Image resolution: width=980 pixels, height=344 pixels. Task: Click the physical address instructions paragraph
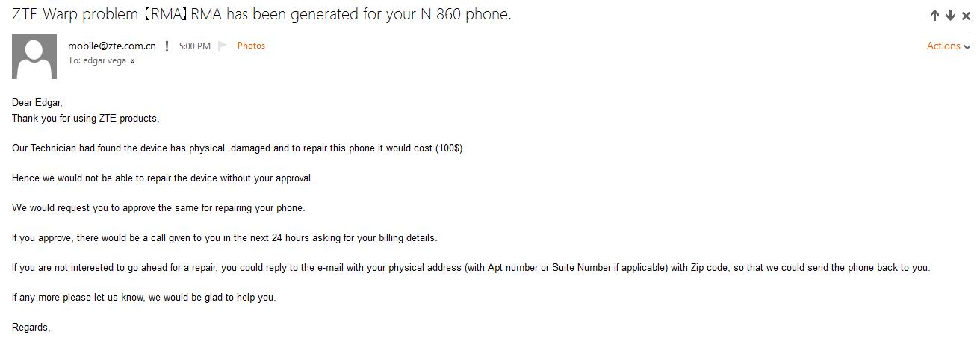tap(471, 268)
